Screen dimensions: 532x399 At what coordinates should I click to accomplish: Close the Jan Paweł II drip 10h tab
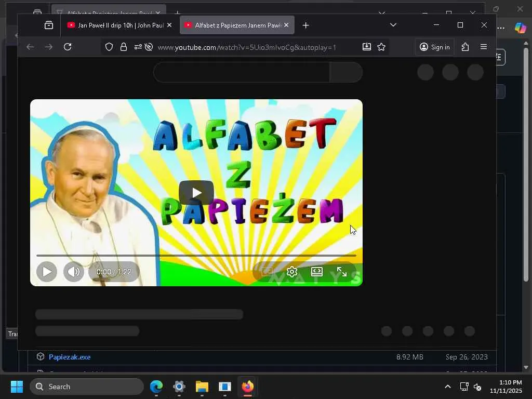click(169, 25)
